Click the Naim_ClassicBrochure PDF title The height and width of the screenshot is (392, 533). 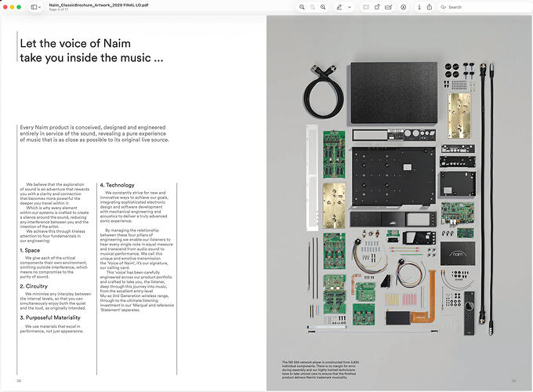pyautogui.click(x=99, y=5)
